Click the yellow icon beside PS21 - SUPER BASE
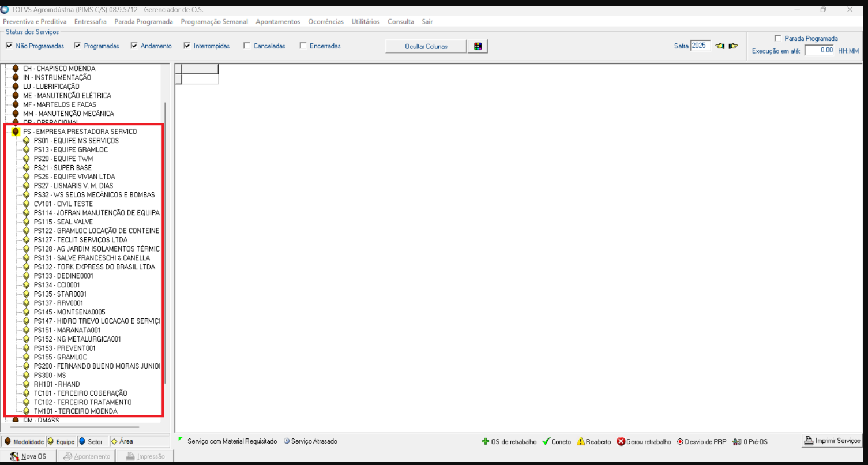 (27, 168)
